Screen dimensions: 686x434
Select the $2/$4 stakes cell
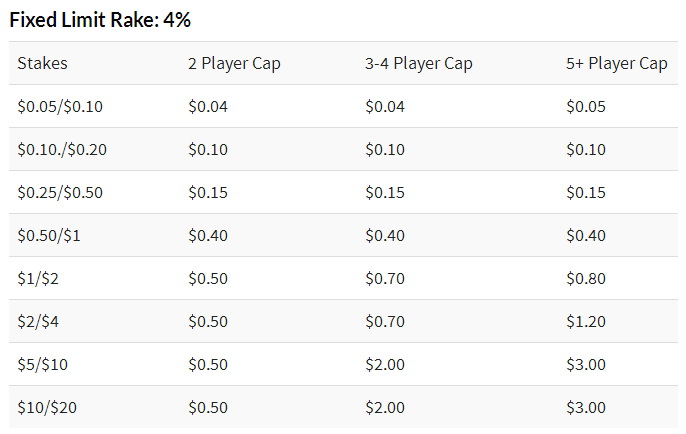click(38, 322)
